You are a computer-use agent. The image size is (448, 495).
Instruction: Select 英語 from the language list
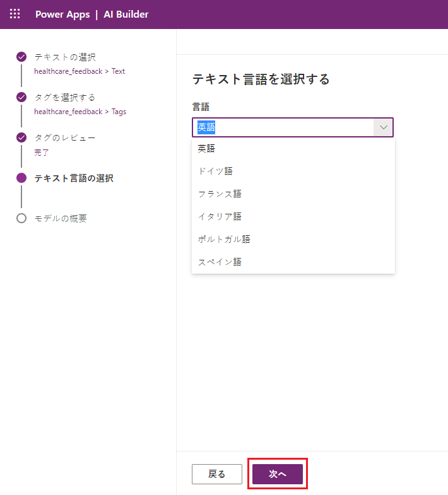click(207, 149)
